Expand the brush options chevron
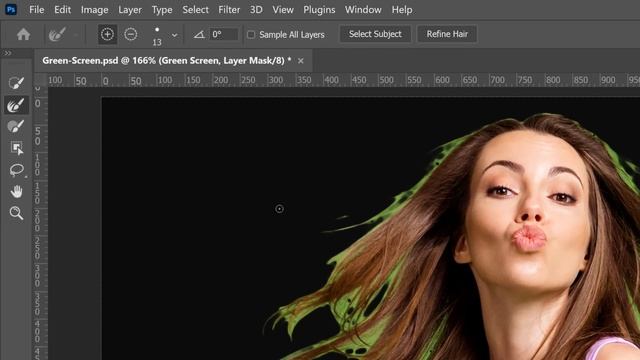 (175, 36)
